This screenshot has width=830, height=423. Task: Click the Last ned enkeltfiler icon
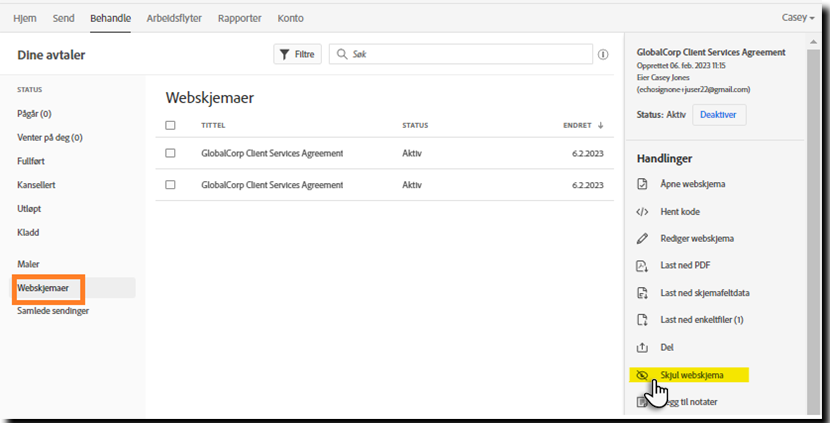[x=642, y=320]
